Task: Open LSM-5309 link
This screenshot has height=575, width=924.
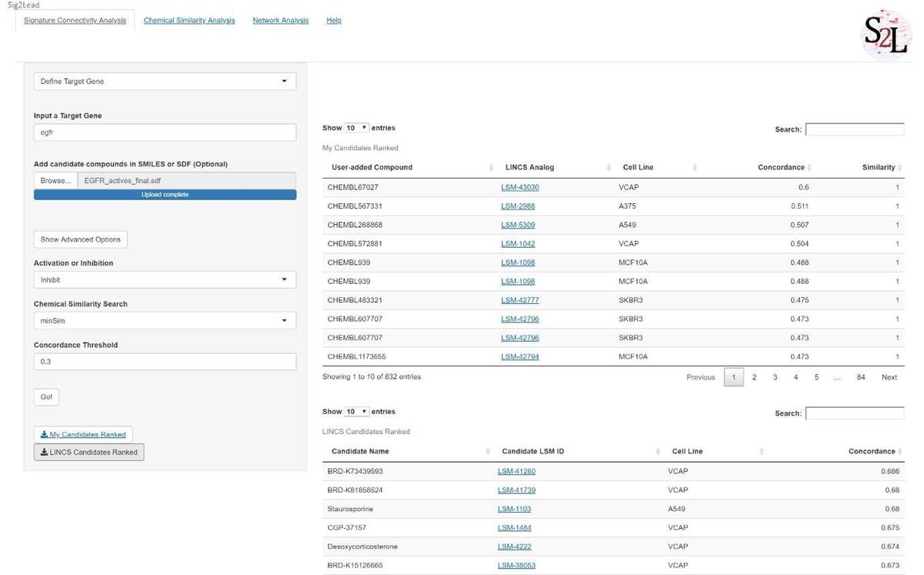Action: point(518,226)
